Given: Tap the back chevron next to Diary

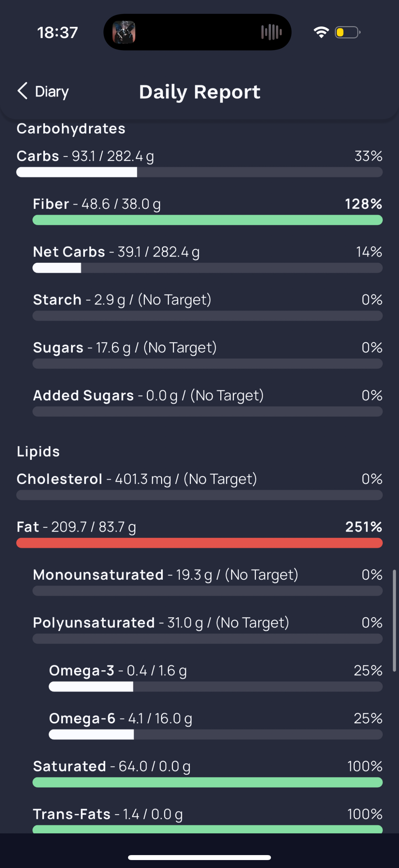Looking at the screenshot, I should (x=22, y=91).
